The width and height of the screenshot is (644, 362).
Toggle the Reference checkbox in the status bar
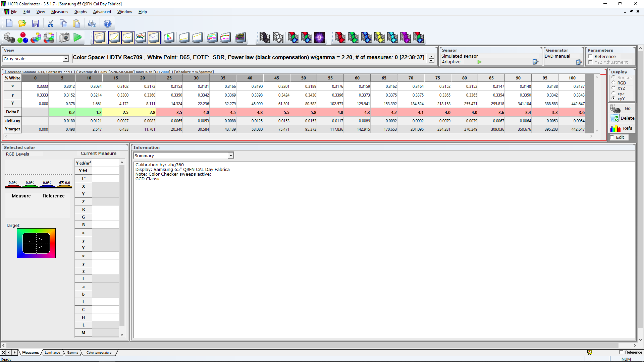pyautogui.click(x=621, y=352)
